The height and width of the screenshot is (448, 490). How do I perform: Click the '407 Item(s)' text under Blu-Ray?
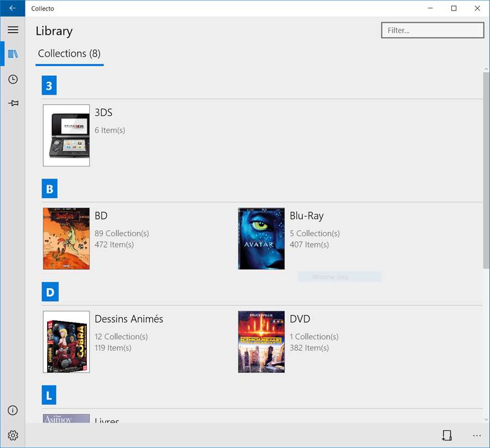click(x=310, y=244)
